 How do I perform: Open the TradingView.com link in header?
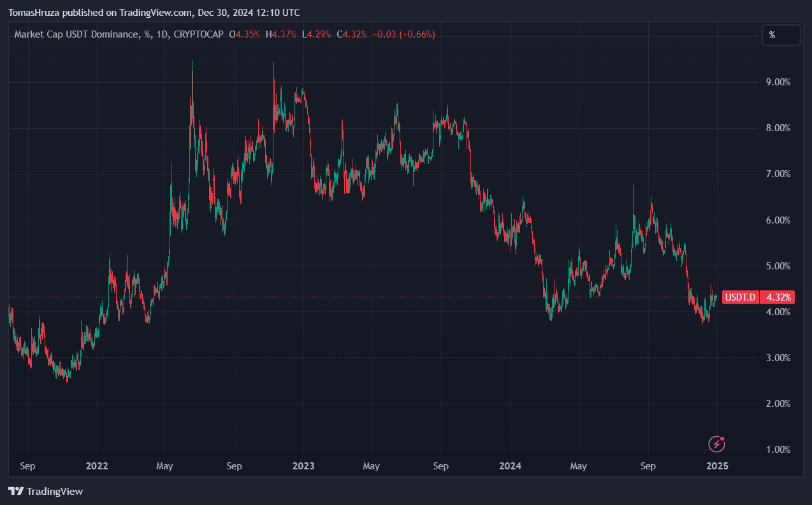[x=156, y=13]
